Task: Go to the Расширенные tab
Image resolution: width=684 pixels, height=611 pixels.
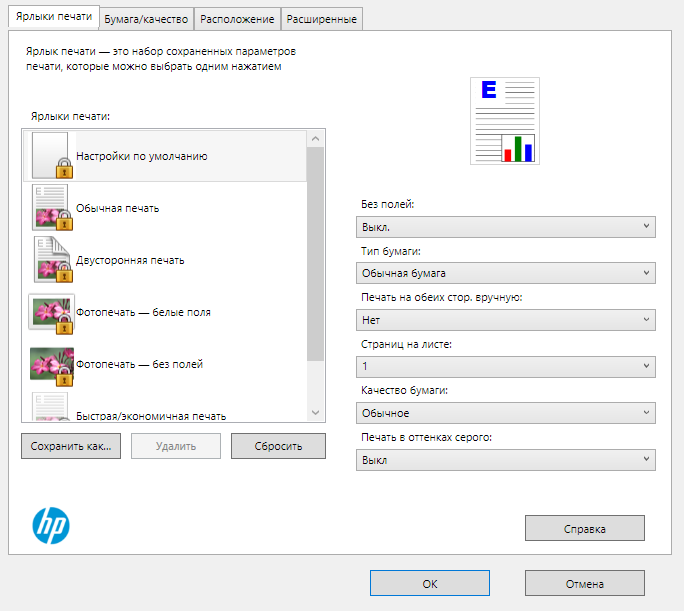Action: click(x=321, y=18)
